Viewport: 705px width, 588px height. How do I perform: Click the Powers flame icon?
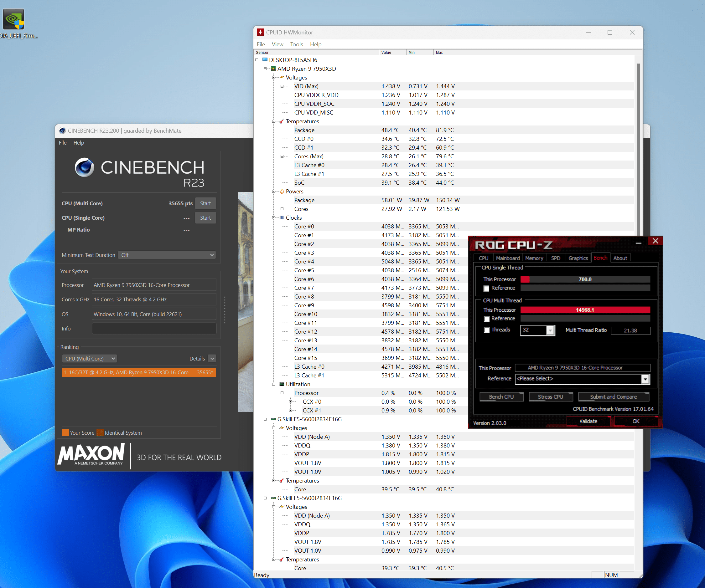tap(282, 192)
